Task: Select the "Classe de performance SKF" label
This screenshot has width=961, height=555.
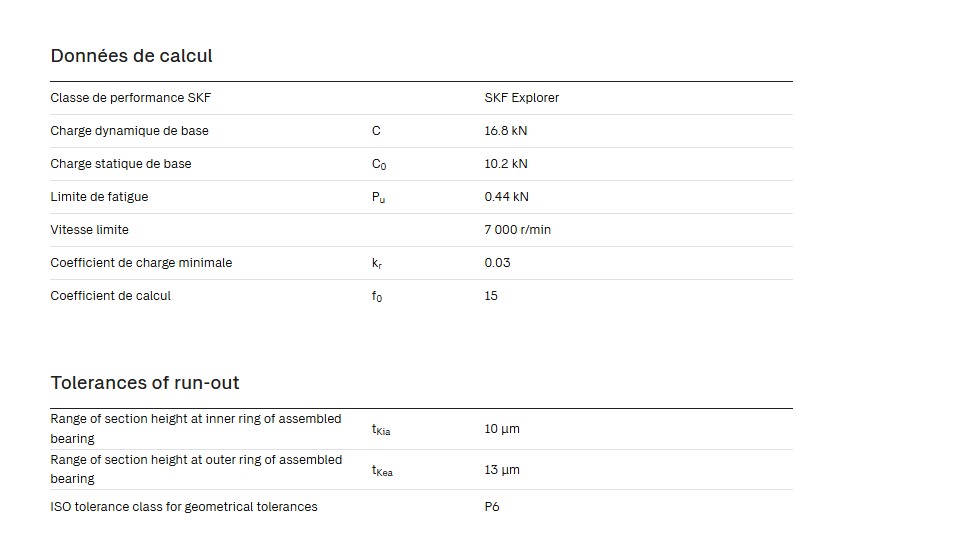Action: (x=131, y=98)
